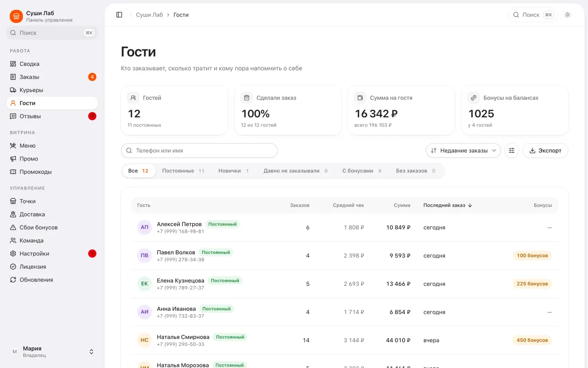Click the Настройки gear icon

[x=13, y=254]
